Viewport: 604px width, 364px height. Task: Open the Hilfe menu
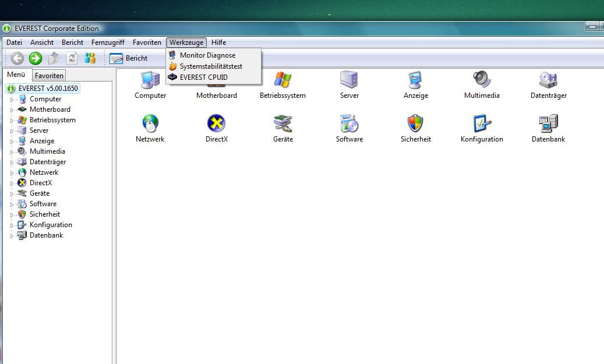(x=219, y=43)
